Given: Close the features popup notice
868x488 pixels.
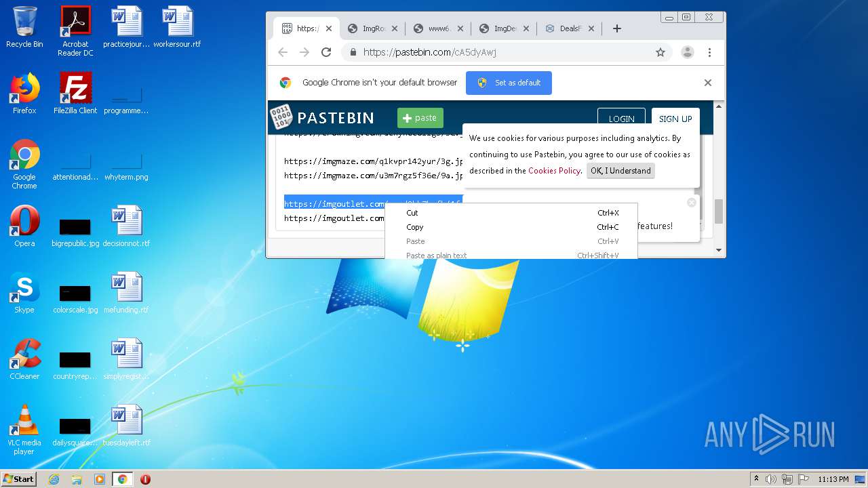Looking at the screenshot, I should coord(692,202).
